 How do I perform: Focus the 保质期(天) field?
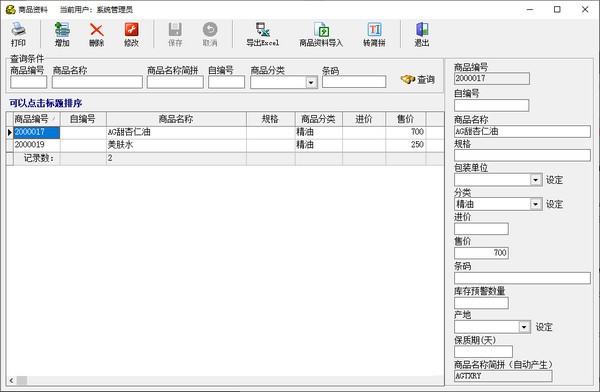483,351
